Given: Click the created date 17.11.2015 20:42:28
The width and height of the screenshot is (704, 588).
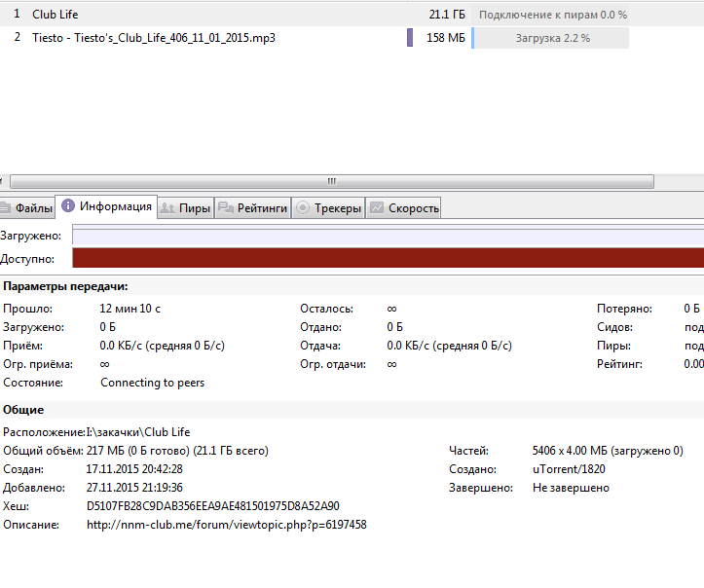Looking at the screenshot, I should (134, 469).
